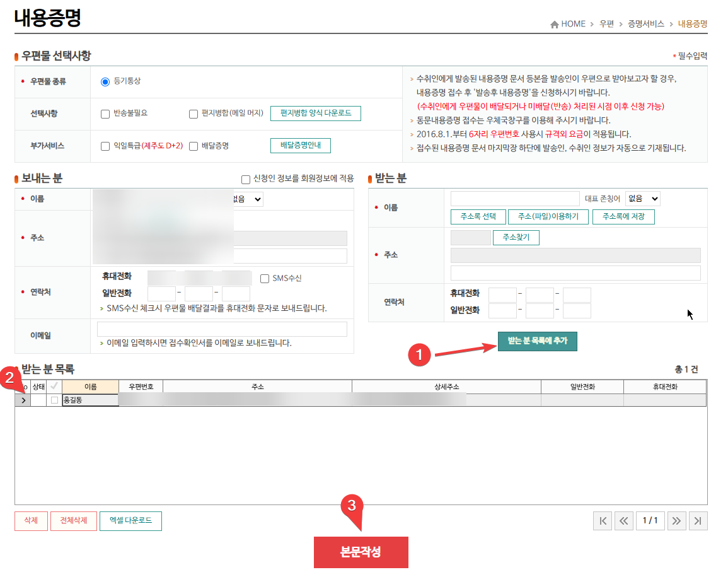Click the 1 / 1 page indicator
728x577 pixels.
(x=650, y=521)
